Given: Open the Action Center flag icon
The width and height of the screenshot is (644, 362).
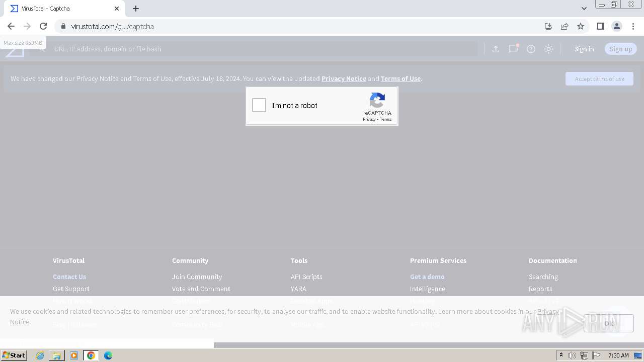Looking at the screenshot, I should tap(596, 355).
